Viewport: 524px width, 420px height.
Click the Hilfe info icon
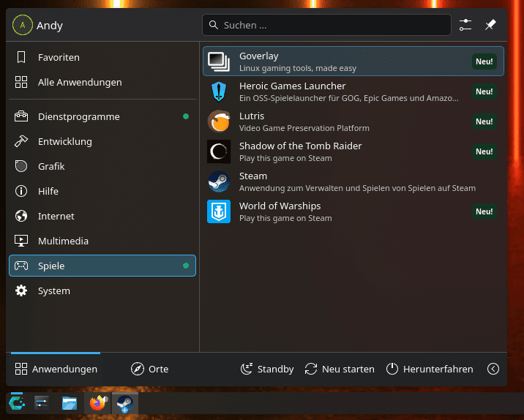pyautogui.click(x=21, y=191)
